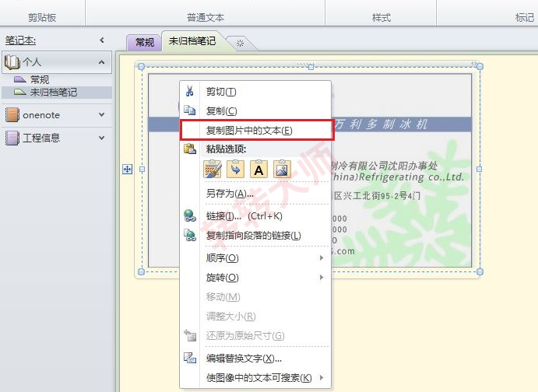Expand the 工程信息 notebook chevron
This screenshot has width=538, height=392.
101,138
